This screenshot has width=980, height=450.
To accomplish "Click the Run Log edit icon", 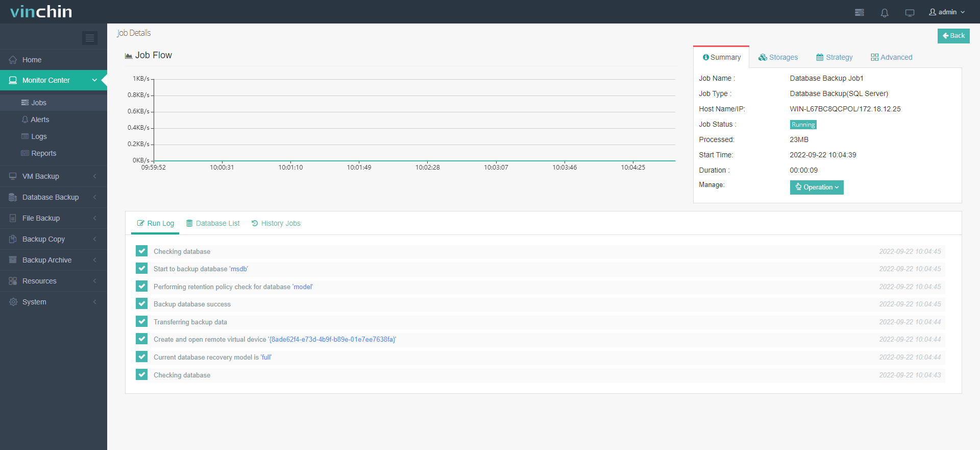I will 141,223.
